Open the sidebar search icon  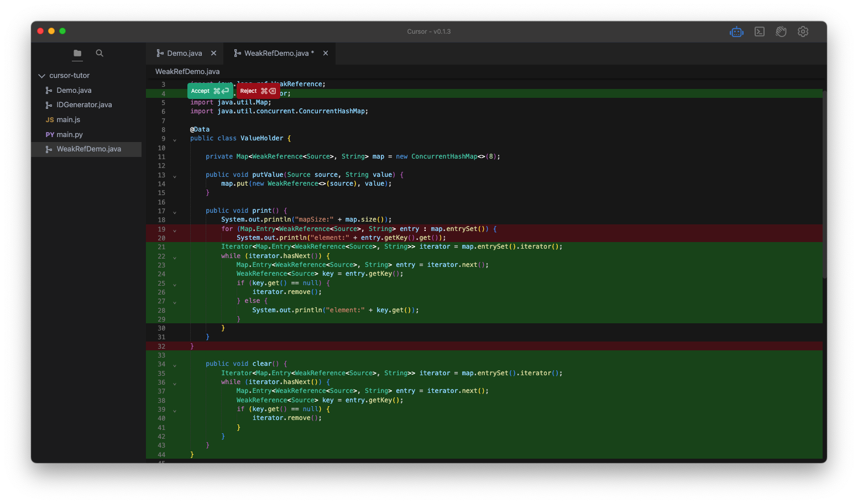pyautogui.click(x=100, y=54)
